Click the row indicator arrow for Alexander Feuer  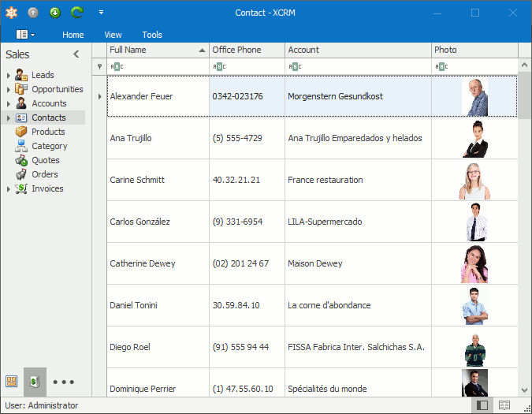pos(99,96)
